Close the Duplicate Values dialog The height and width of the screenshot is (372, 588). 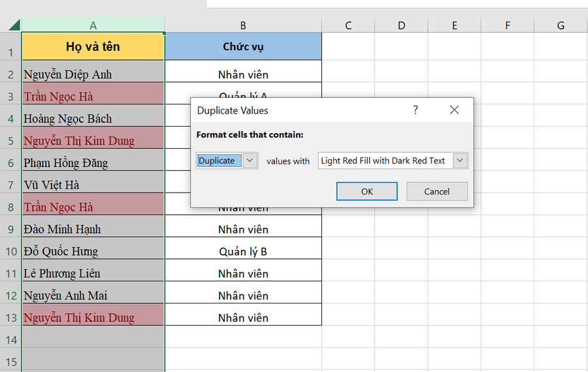454,110
